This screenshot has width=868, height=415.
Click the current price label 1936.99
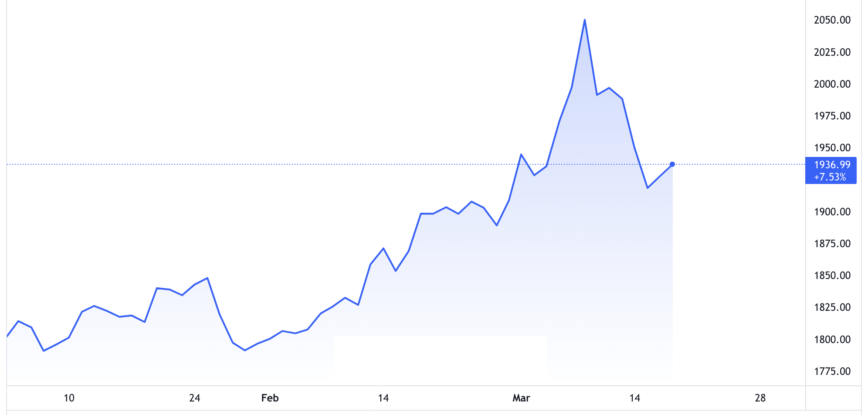832,165
